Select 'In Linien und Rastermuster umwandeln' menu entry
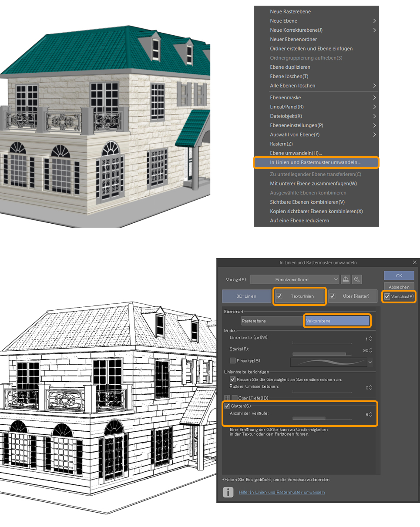 (x=316, y=162)
